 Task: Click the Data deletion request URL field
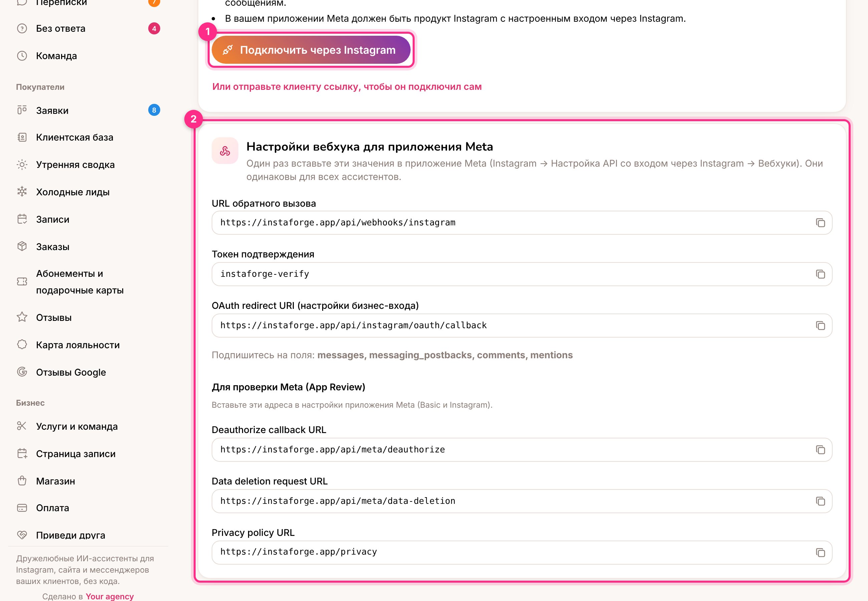pos(522,501)
